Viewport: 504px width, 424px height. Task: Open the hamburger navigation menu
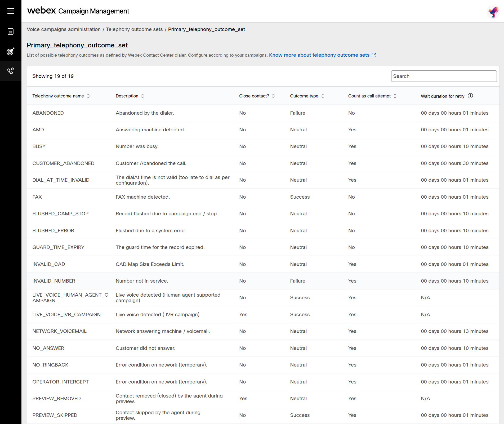tap(11, 11)
